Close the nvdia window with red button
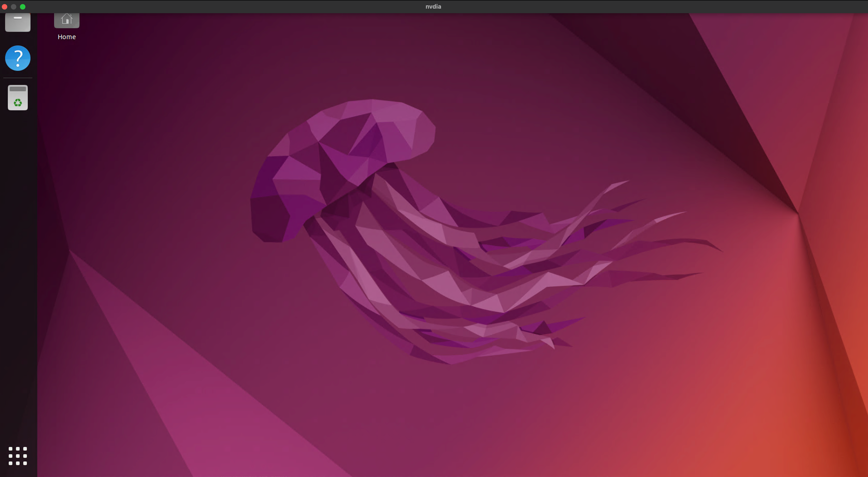Viewport: 868px width, 477px height. 5,7
